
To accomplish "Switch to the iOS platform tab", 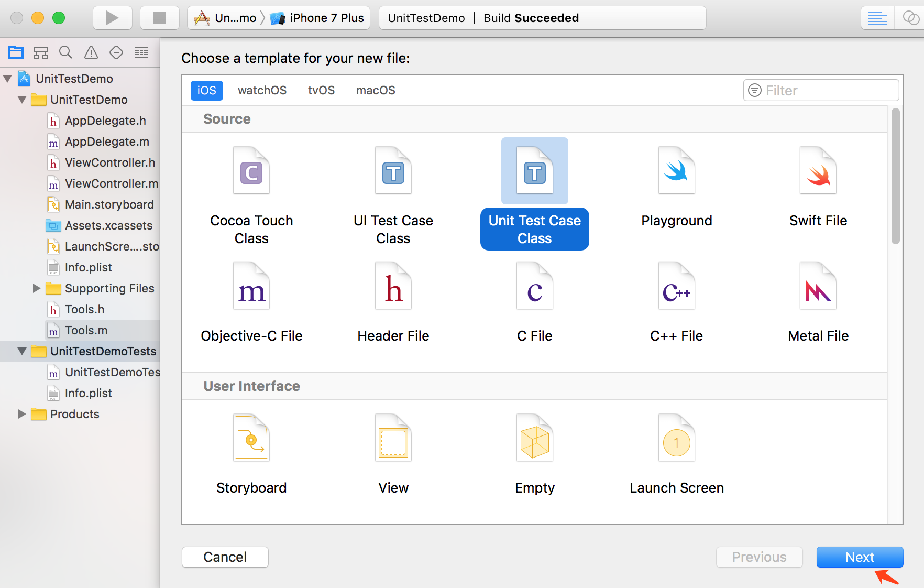I will [206, 90].
